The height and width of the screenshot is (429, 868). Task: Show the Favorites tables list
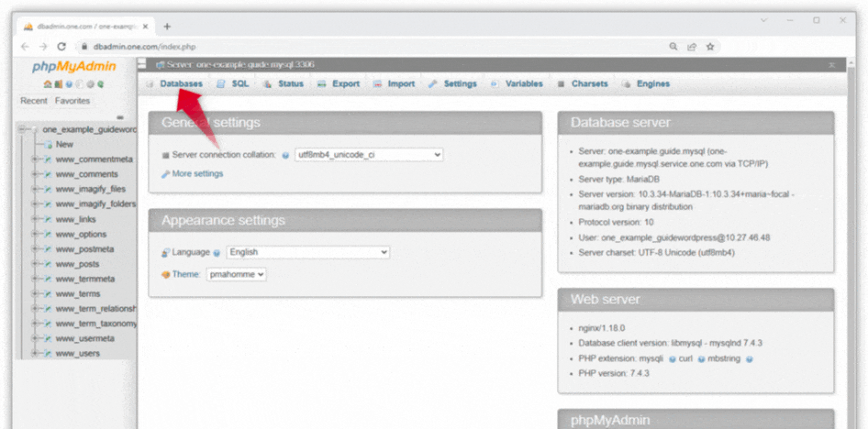click(x=72, y=101)
